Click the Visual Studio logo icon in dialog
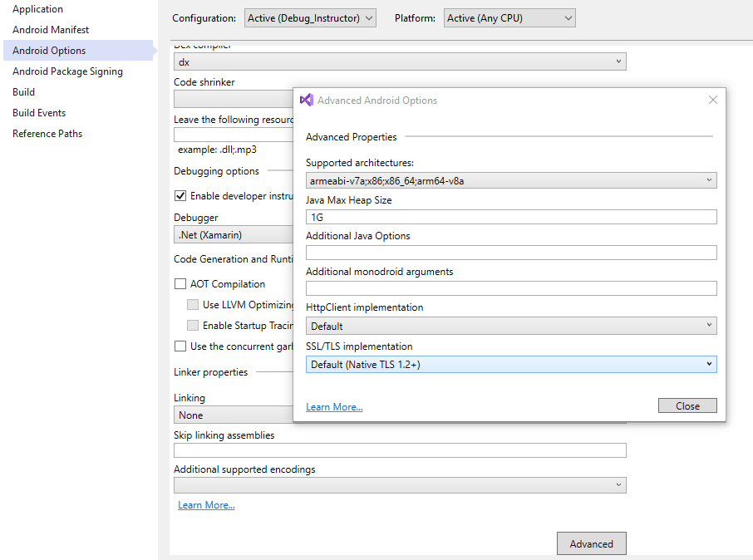Viewport: 753px width, 560px height. tap(306, 101)
